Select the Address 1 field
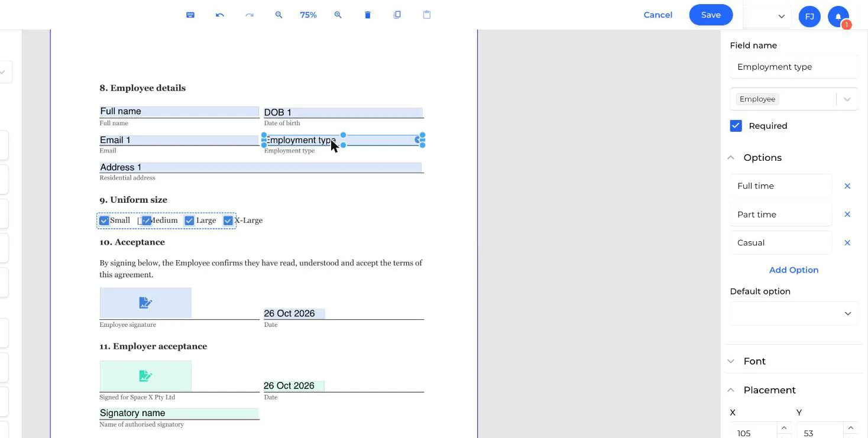This screenshot has width=868, height=438. pyautogui.click(x=261, y=167)
